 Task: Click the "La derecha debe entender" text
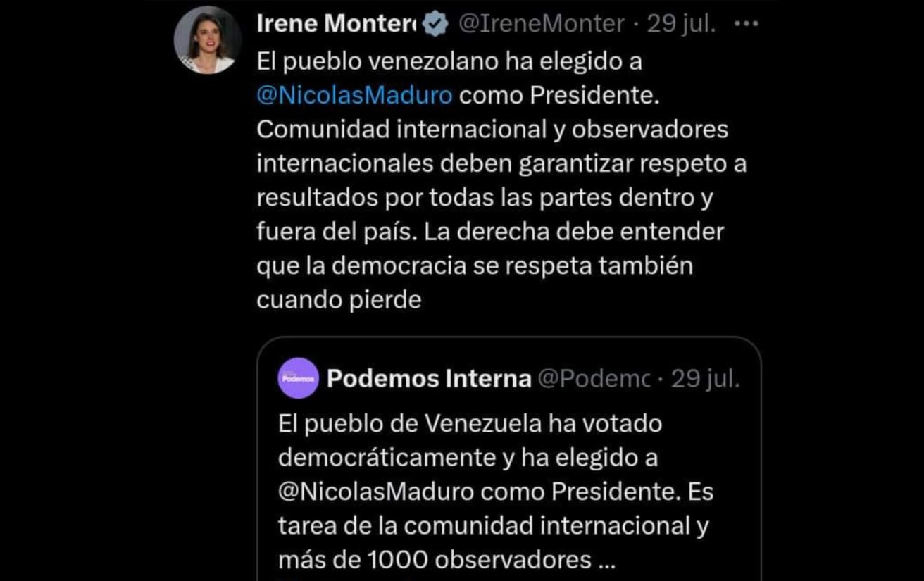pos(574,232)
